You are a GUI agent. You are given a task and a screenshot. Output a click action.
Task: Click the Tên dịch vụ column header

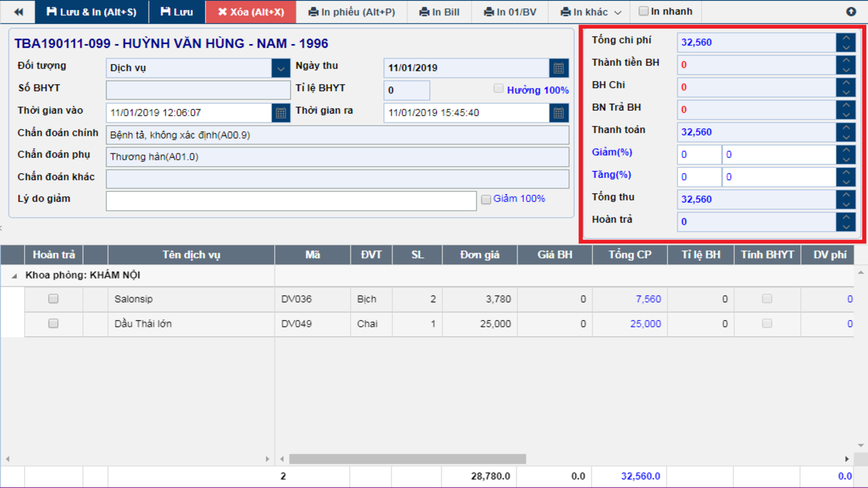[191, 255]
